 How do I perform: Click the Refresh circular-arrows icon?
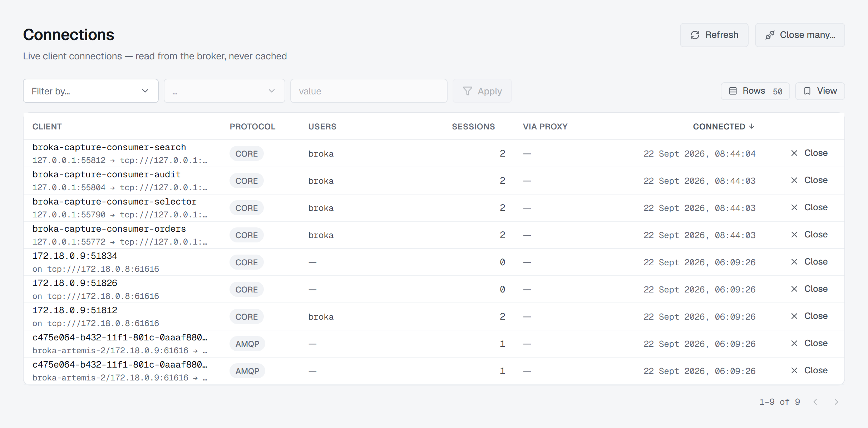click(695, 35)
